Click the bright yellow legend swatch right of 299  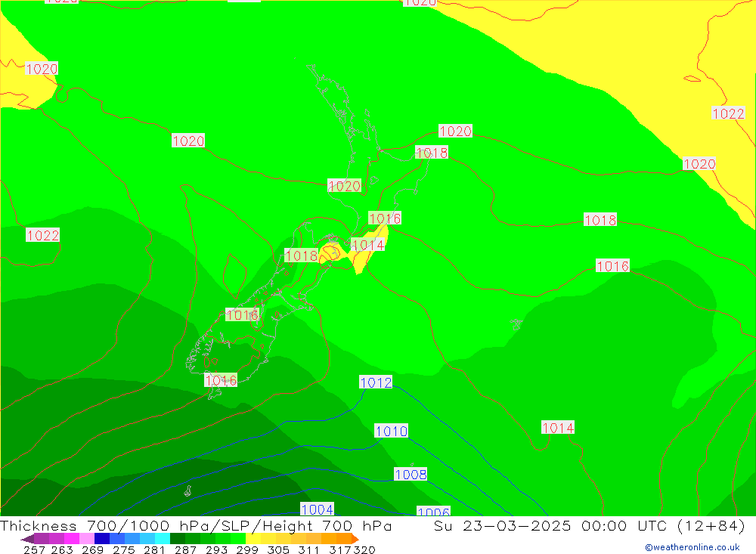[x=253, y=539]
